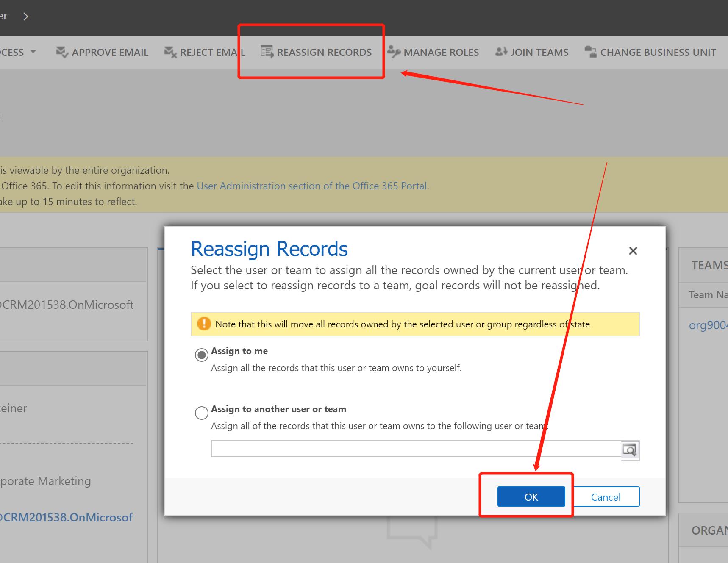Choose REASSIGN RECORDS in the command bar
Image resolution: width=728 pixels, height=563 pixels.
[x=316, y=52]
